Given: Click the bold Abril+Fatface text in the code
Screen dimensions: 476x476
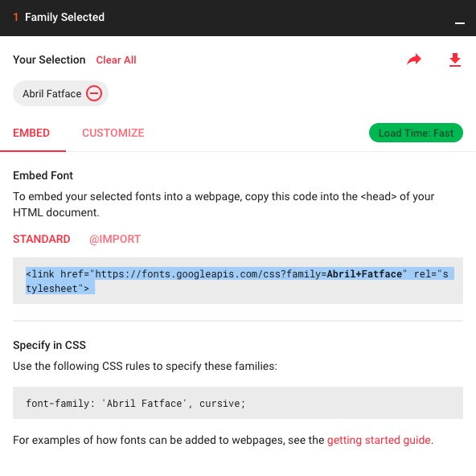Looking at the screenshot, I should click(x=364, y=274).
